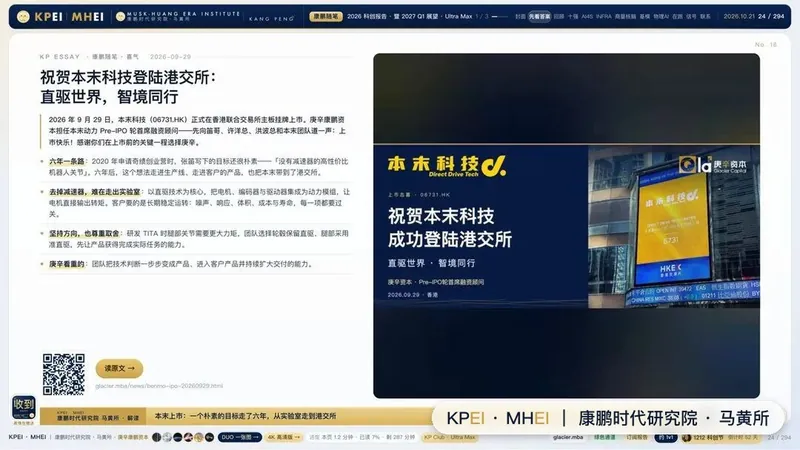The height and width of the screenshot is (450, 800).
Task: Switch to the INFRA nav tab
Action: (x=604, y=16)
